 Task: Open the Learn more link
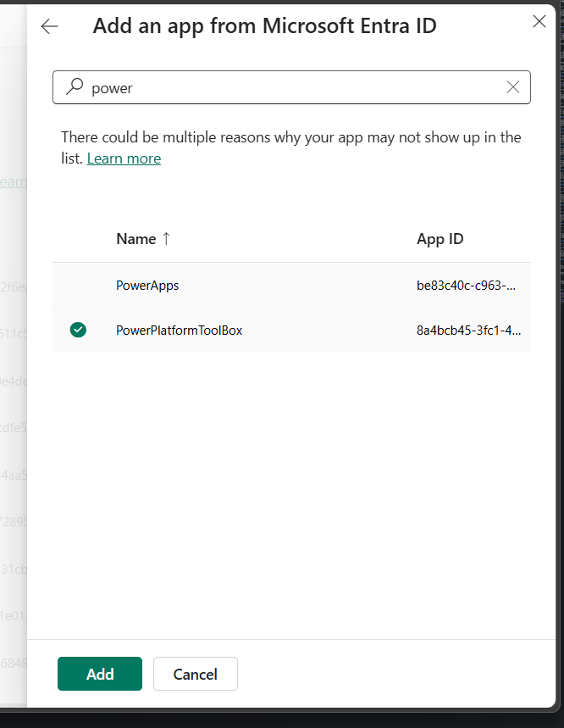coord(124,158)
